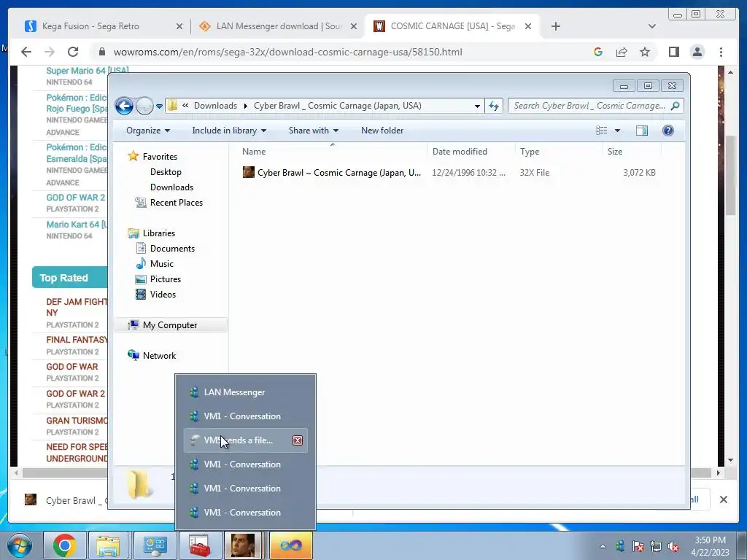Click the New folder button
747x560 pixels.
tap(382, 131)
